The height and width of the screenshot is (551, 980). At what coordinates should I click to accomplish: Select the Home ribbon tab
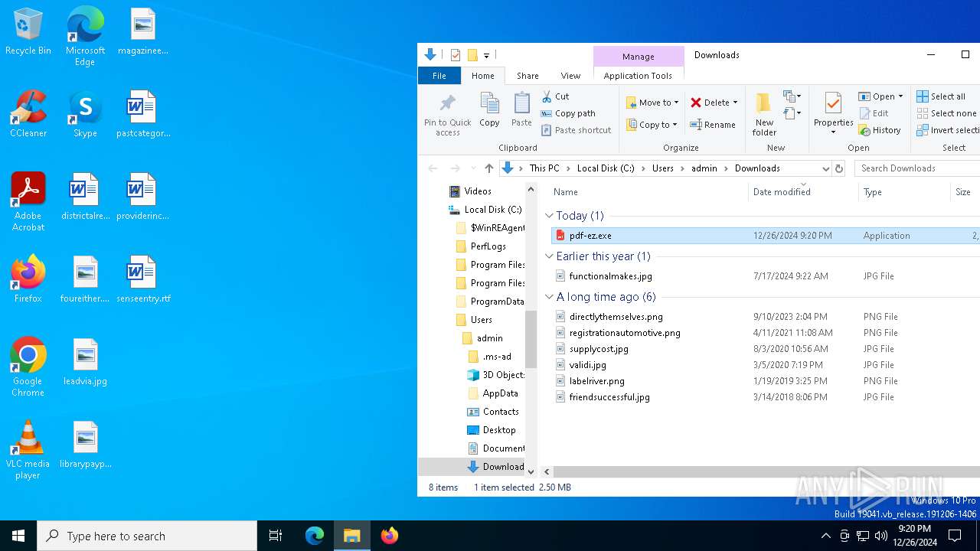(x=483, y=76)
